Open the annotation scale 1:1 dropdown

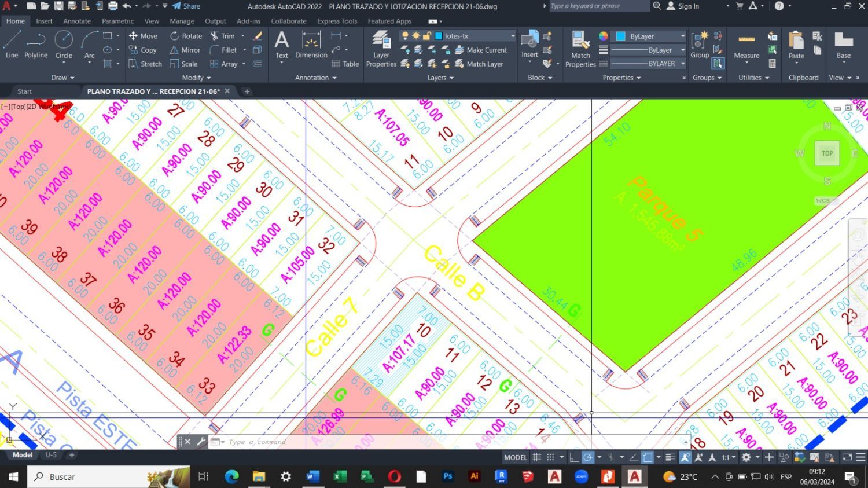728,457
